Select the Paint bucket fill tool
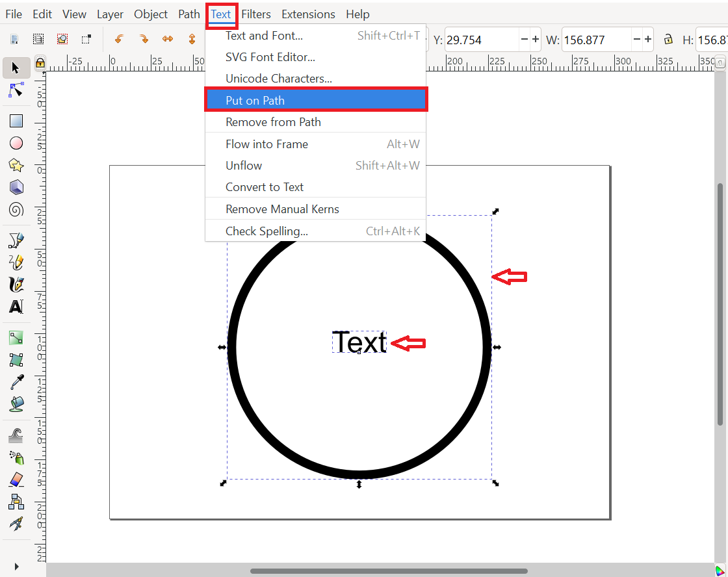The image size is (728, 577). coord(17,404)
